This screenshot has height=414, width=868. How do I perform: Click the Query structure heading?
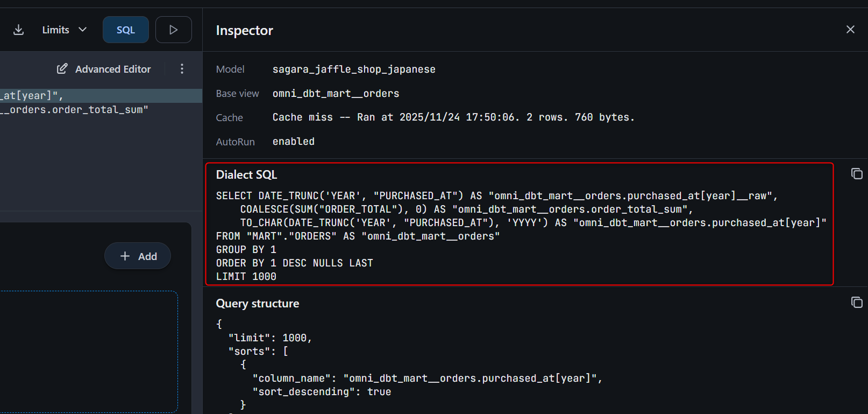[x=258, y=304]
